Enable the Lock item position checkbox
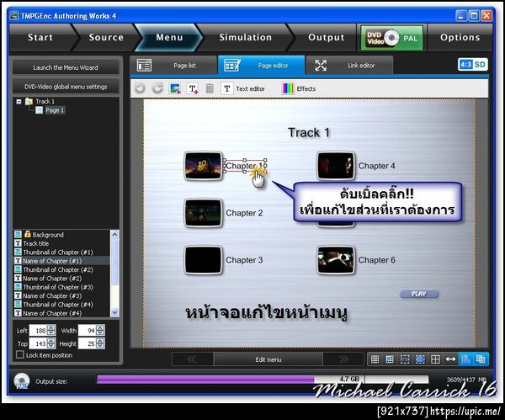The width and height of the screenshot is (505, 420). [x=20, y=355]
